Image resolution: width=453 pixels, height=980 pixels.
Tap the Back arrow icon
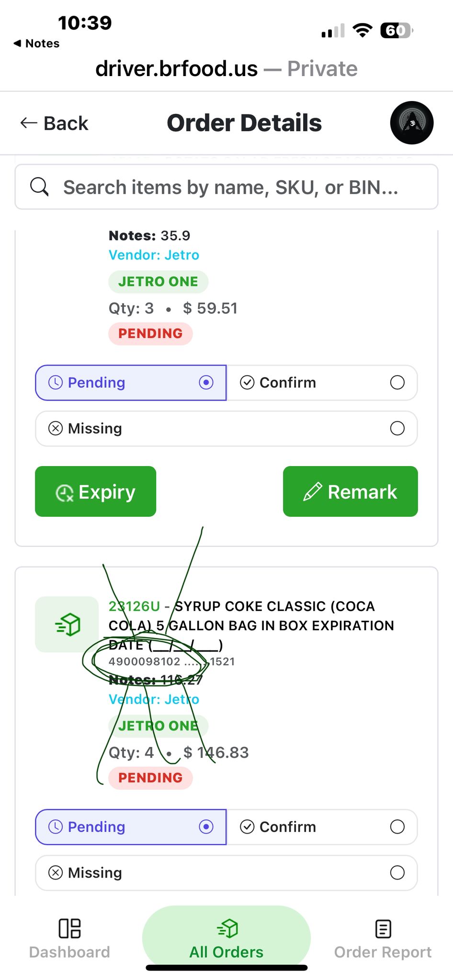pyautogui.click(x=29, y=123)
